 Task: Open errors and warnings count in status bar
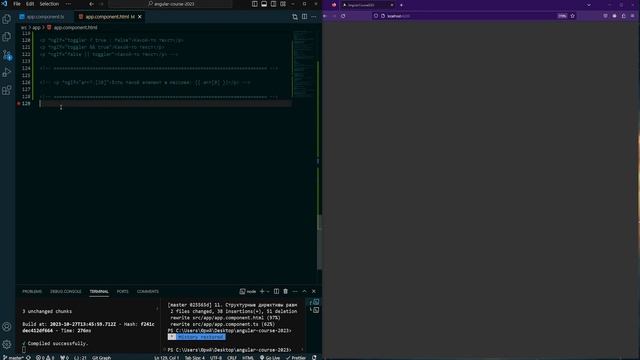coord(45,358)
